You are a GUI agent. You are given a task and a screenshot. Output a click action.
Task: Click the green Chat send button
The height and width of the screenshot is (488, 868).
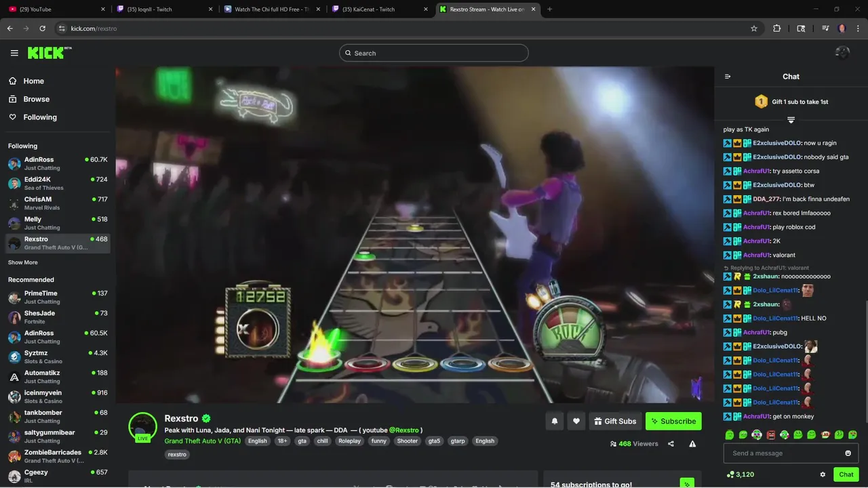pyautogui.click(x=846, y=474)
